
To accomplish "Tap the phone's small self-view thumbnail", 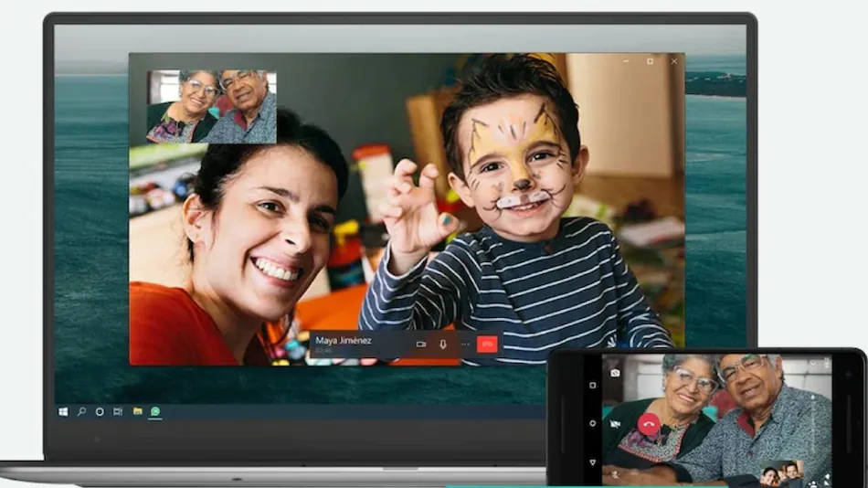I will coord(782,472).
